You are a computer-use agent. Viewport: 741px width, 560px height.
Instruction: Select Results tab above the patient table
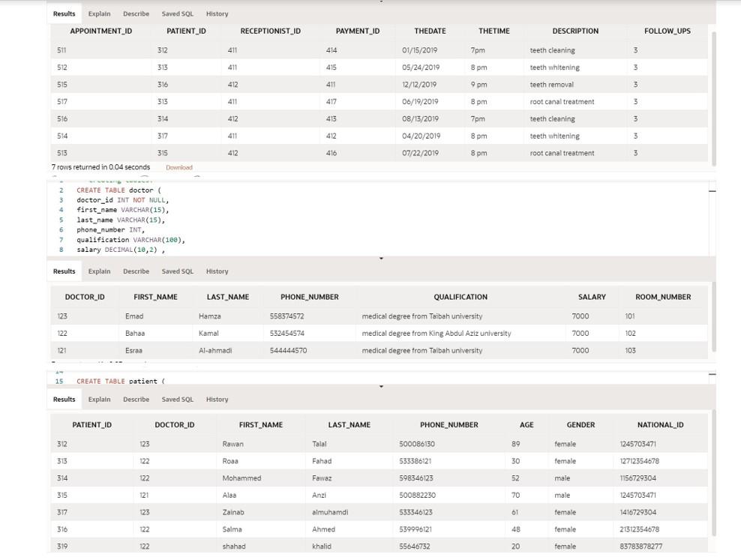coord(64,399)
